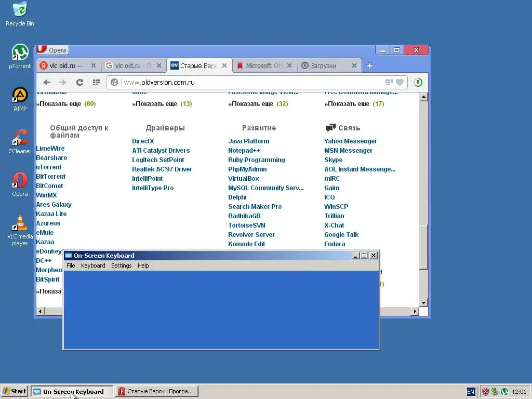Screen dimensions: 532x399
Task: Open the downloads arrow icon beside address bar
Action: [x=418, y=83]
